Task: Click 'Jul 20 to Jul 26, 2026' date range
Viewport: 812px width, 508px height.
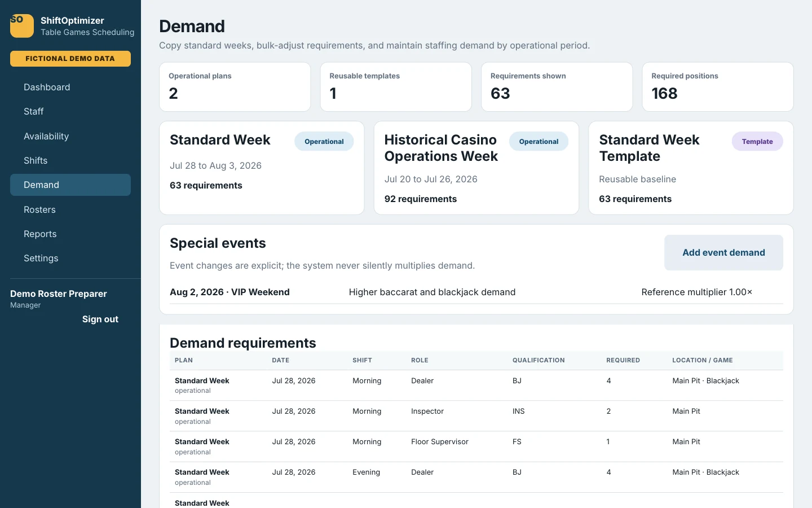Action: coord(431,179)
